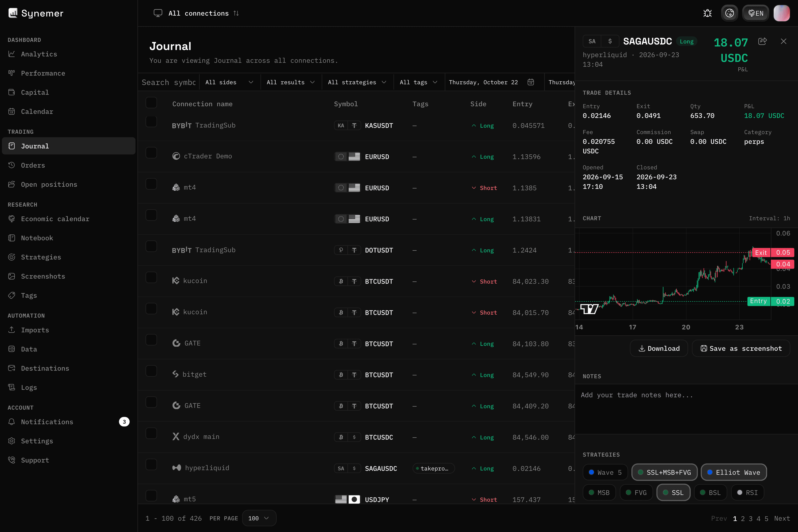Screen dimensions: 798x532
Task: Click the Synemer logo icon
Action: click(13, 13)
